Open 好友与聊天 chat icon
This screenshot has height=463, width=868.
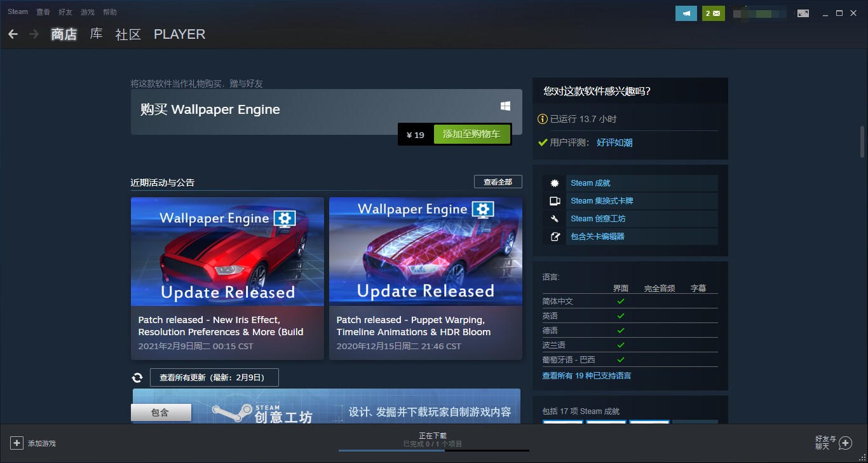(x=845, y=443)
